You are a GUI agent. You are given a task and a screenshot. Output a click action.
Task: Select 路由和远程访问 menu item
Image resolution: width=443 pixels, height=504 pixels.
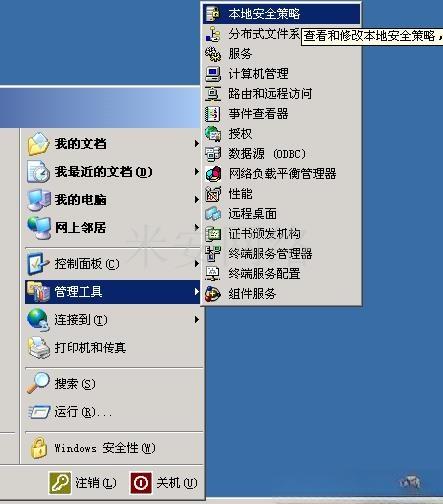click(x=282, y=94)
